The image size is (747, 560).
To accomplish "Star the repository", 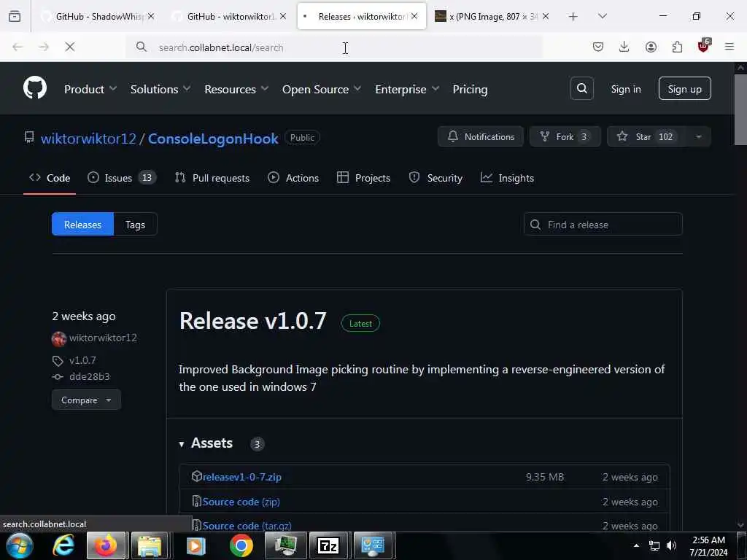I will (646, 136).
